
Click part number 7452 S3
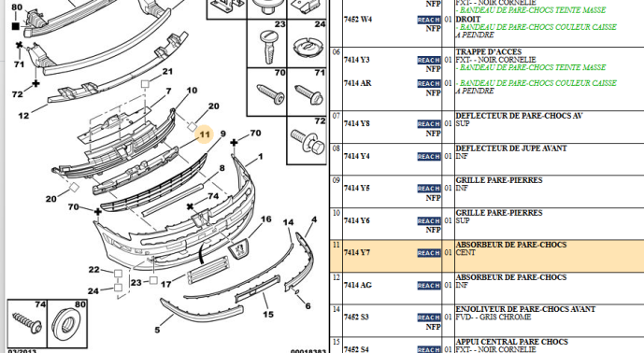(x=356, y=317)
